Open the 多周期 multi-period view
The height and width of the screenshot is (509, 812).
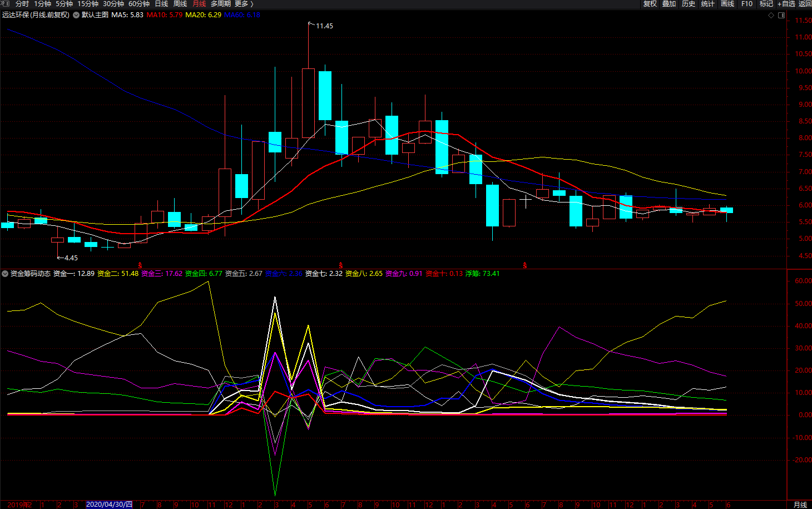220,4
